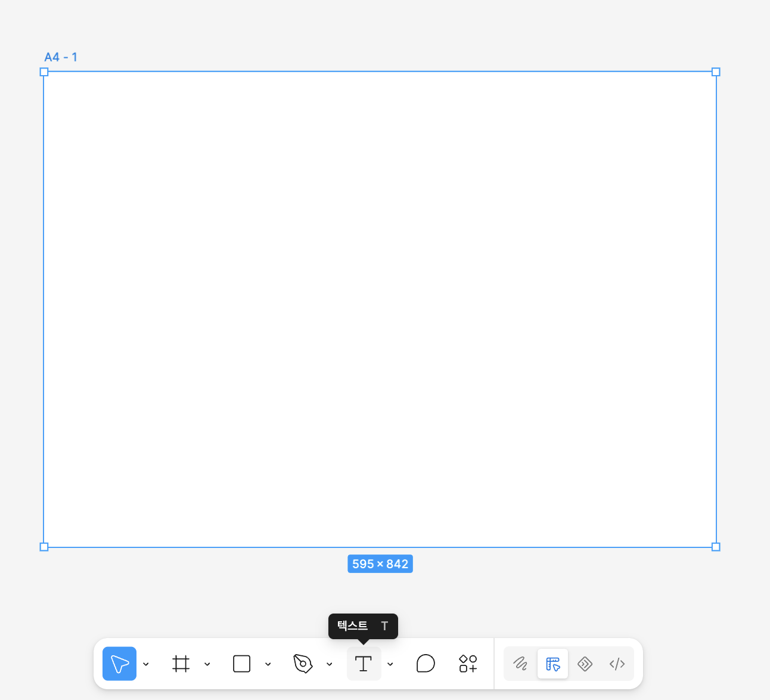The width and height of the screenshot is (770, 700).
Task: Open the Pen tool options chevron
Action: [x=329, y=664]
